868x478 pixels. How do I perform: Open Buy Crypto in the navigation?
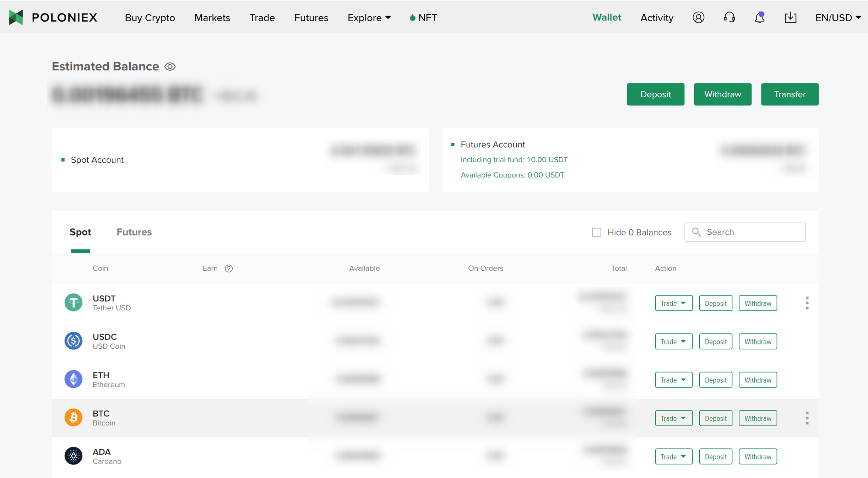150,17
